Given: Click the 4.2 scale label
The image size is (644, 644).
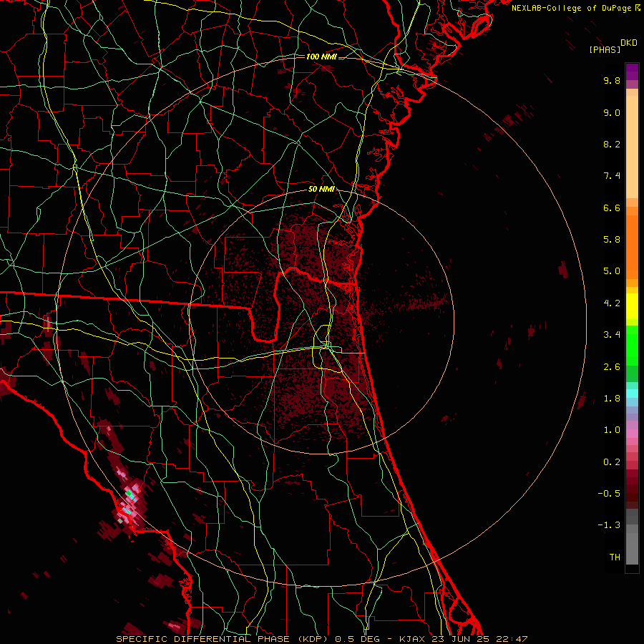Looking at the screenshot, I should [x=612, y=303].
